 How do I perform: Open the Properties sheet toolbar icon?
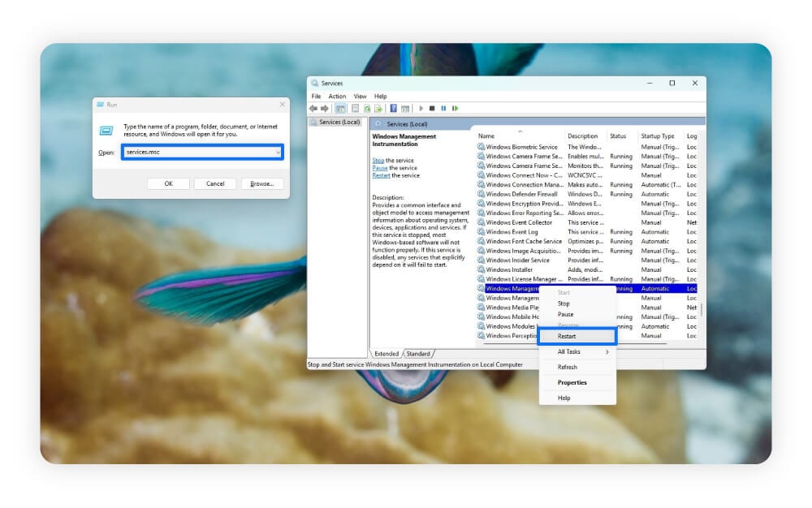pyautogui.click(x=356, y=109)
